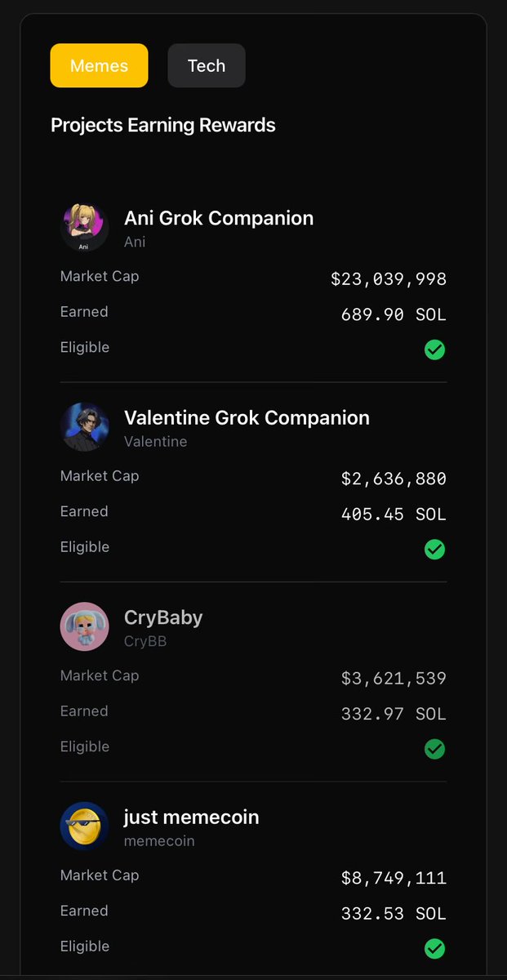Click the $23,039,998 market cap value

389,279
